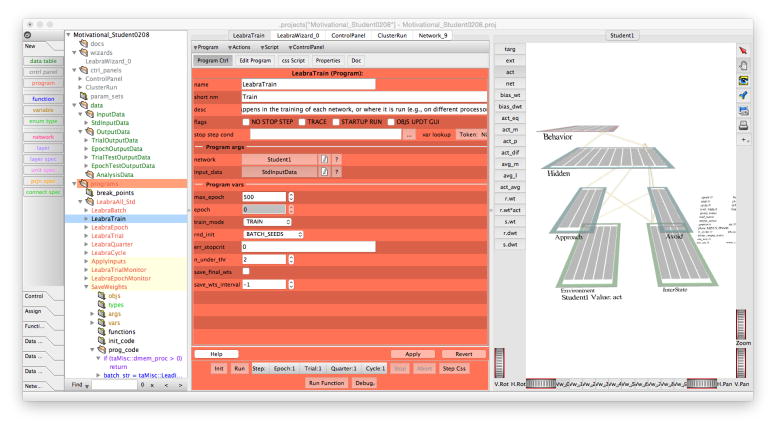The width and height of the screenshot is (776, 428).
Task: Open the train_mode TRAIN dropdown
Action: point(268,220)
